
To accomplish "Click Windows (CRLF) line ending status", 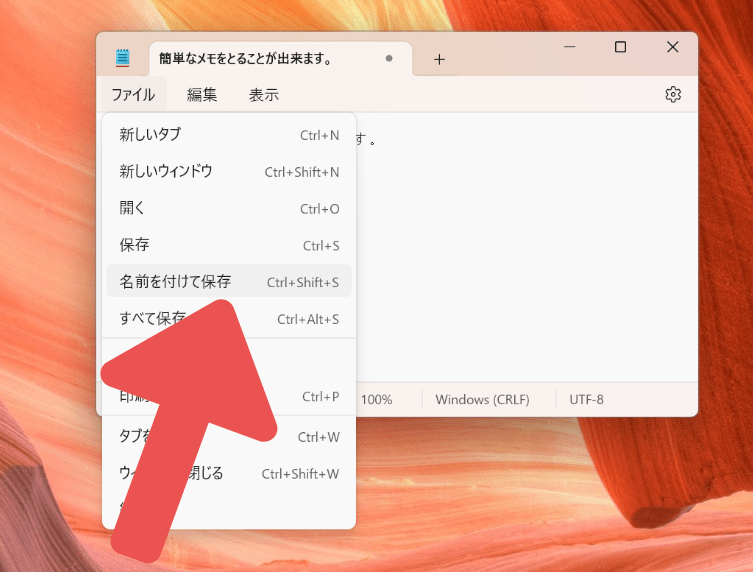I will click(482, 400).
